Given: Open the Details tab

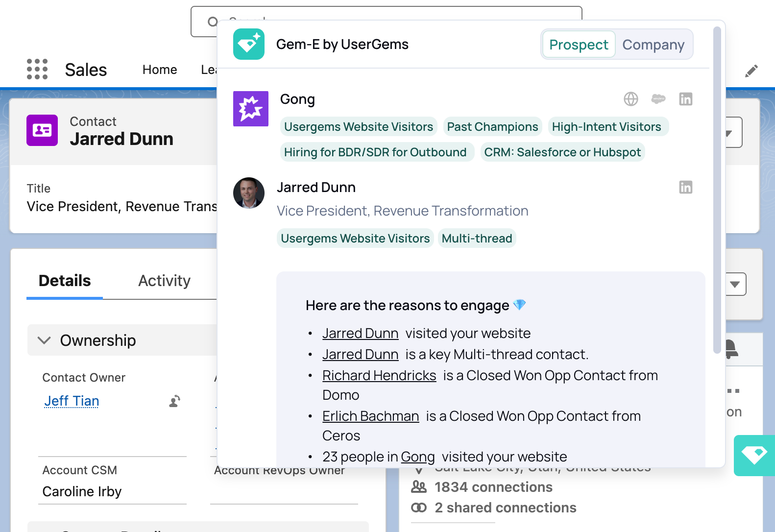Looking at the screenshot, I should click(65, 281).
